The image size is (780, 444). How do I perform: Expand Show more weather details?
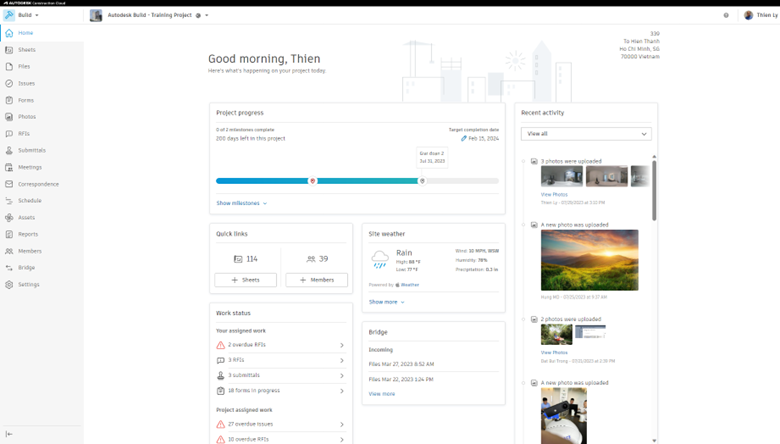[x=386, y=302]
